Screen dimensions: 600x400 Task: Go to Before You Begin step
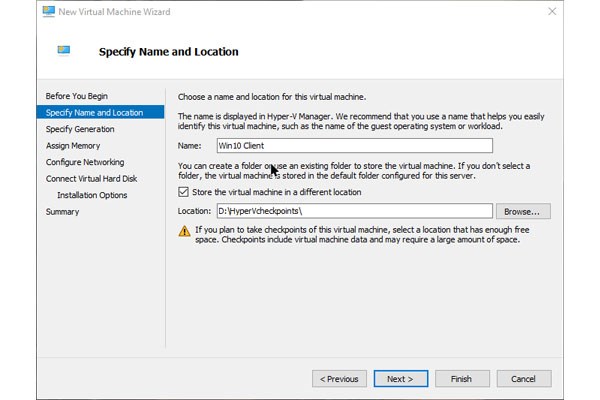click(77, 96)
